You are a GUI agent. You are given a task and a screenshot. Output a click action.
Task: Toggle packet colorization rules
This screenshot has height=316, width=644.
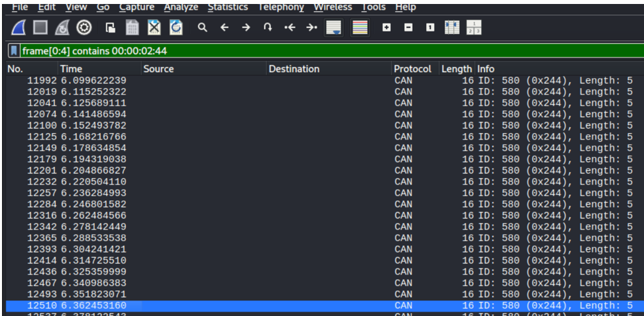[x=360, y=28]
